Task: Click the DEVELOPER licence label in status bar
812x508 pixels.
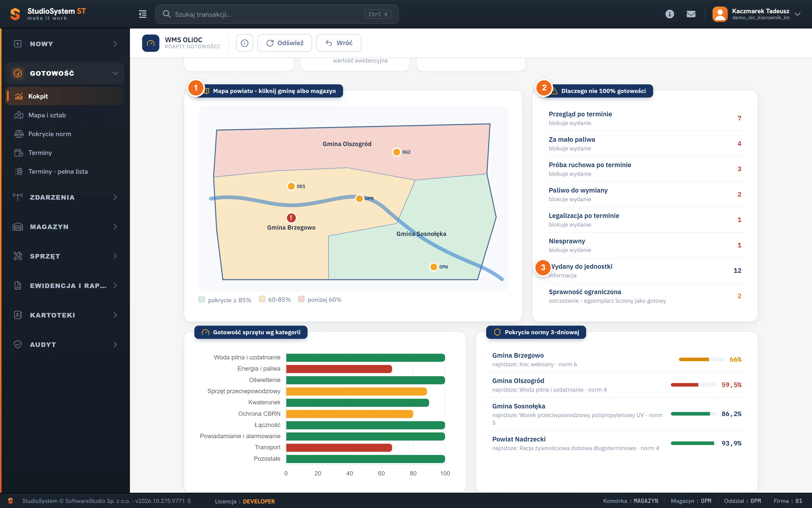Action: pos(259,501)
